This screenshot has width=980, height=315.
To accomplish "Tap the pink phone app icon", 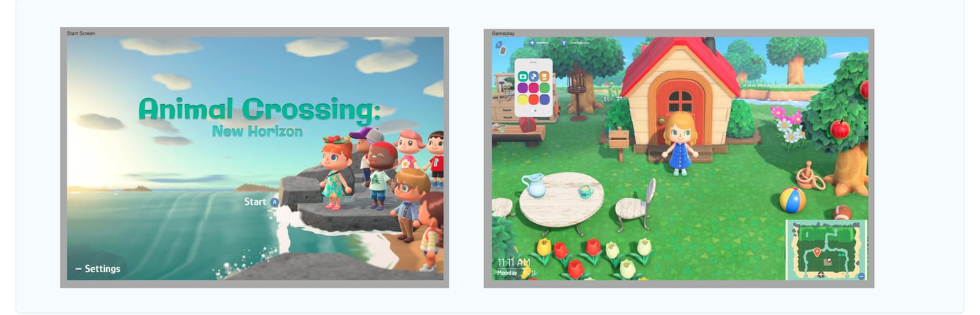I will click(x=534, y=88).
